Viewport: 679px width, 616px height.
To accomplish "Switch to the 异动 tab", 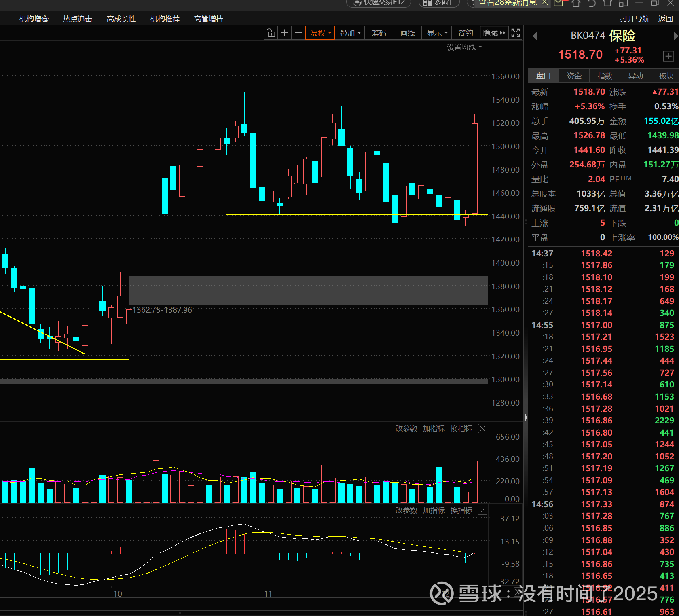I will (x=636, y=76).
